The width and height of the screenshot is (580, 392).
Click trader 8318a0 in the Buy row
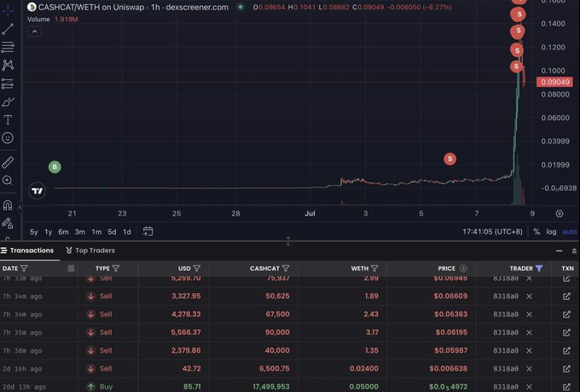506,387
